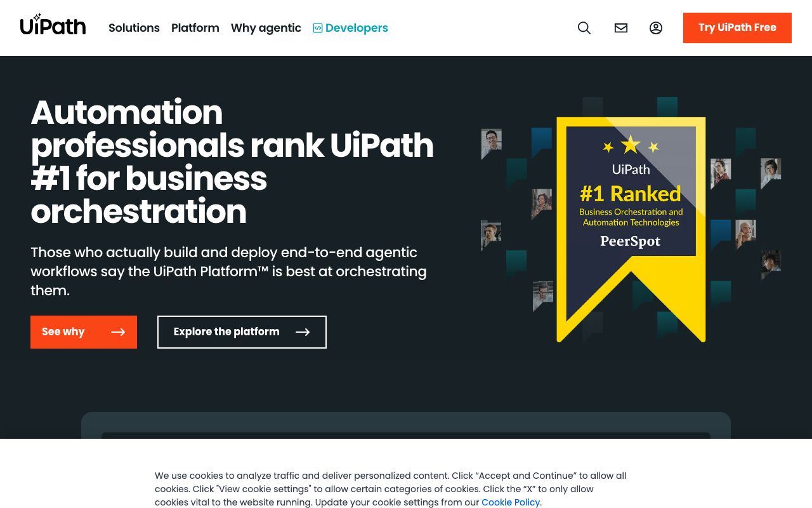Go to the Developers section

click(x=350, y=28)
